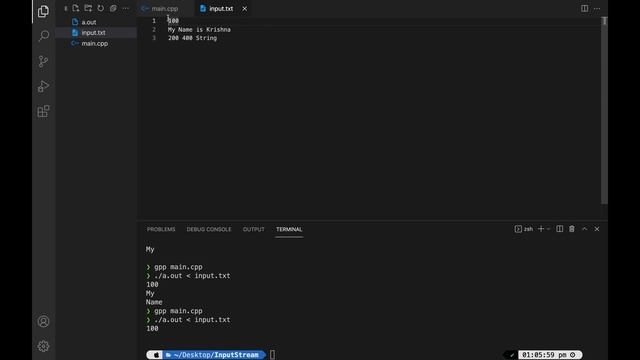Close the input.txt editor tab

244,9
